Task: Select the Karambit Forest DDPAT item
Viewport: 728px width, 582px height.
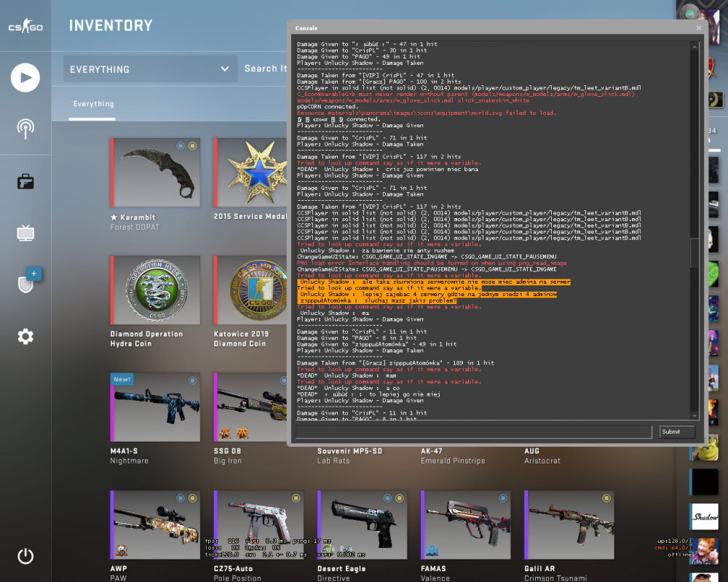Action: tap(155, 184)
